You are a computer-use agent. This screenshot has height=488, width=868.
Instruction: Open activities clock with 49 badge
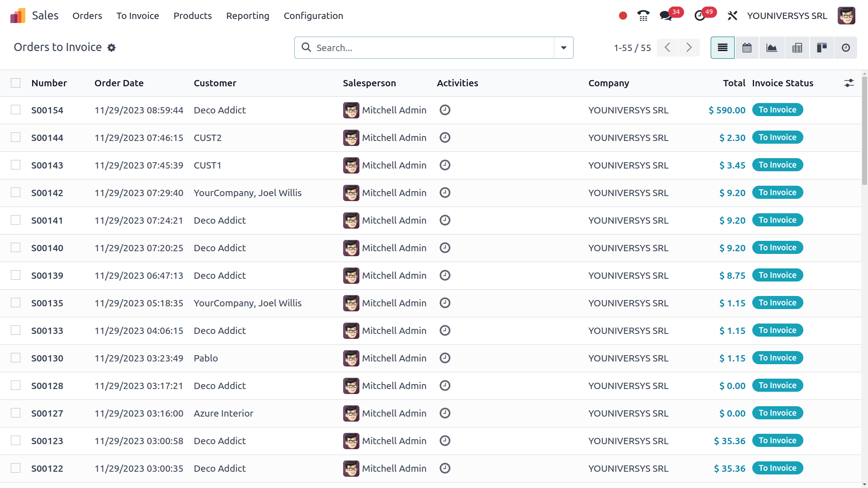pyautogui.click(x=700, y=16)
